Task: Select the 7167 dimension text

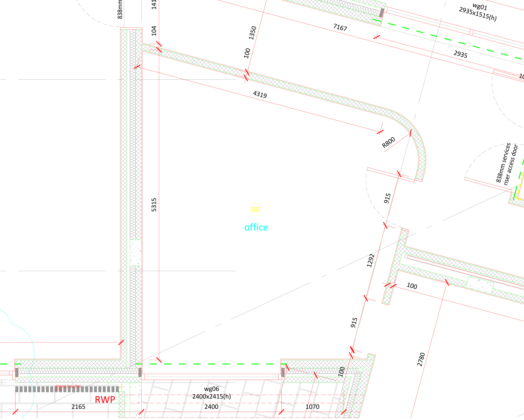Action: click(x=340, y=27)
